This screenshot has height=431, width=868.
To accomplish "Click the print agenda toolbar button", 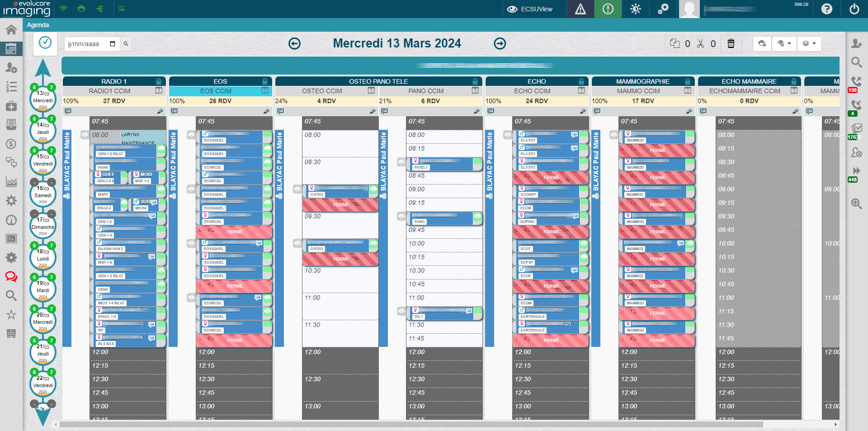I will pos(762,43).
